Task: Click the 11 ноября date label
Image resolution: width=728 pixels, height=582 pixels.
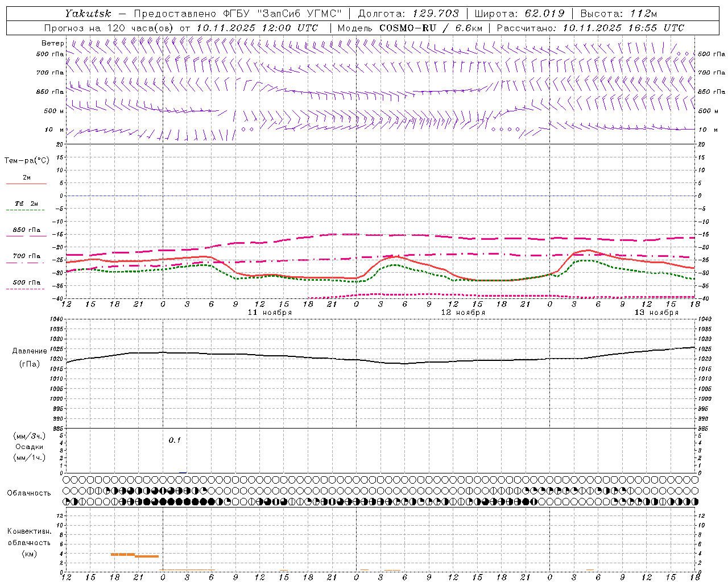Action: [270, 312]
